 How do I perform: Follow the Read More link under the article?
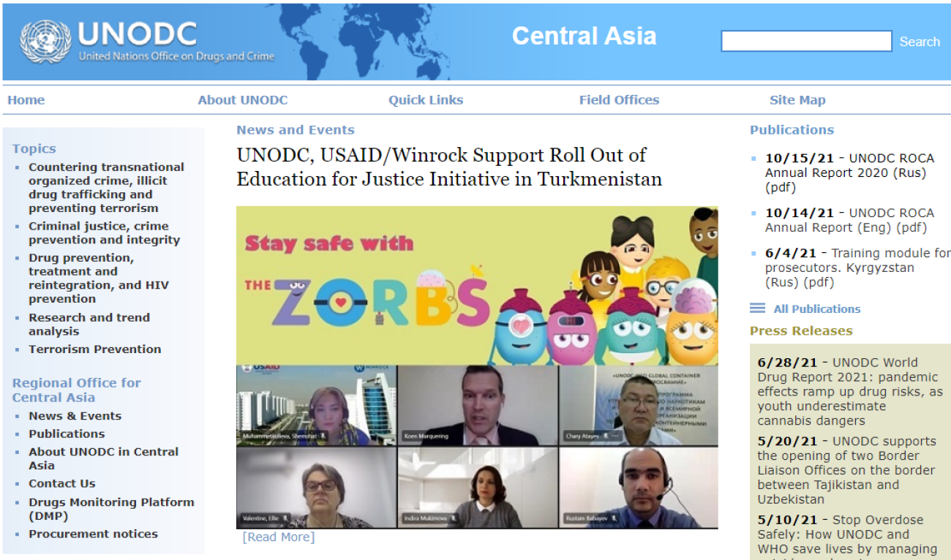click(279, 537)
